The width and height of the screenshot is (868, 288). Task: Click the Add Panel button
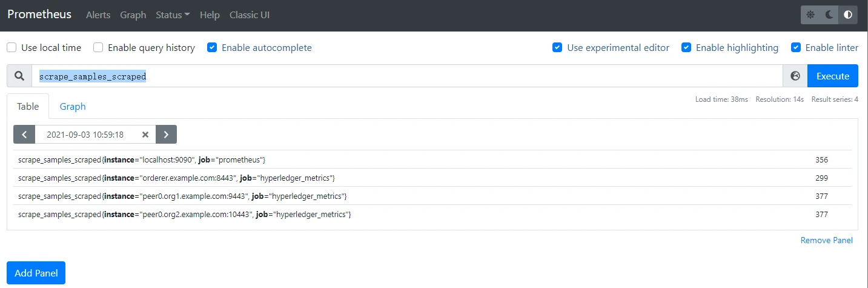tap(36, 273)
